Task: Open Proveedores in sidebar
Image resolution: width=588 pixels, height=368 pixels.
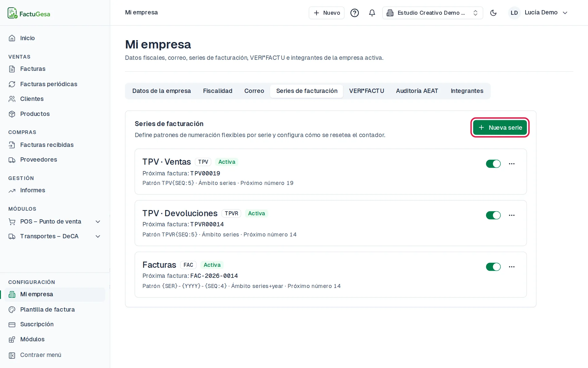Action: click(x=55, y=159)
